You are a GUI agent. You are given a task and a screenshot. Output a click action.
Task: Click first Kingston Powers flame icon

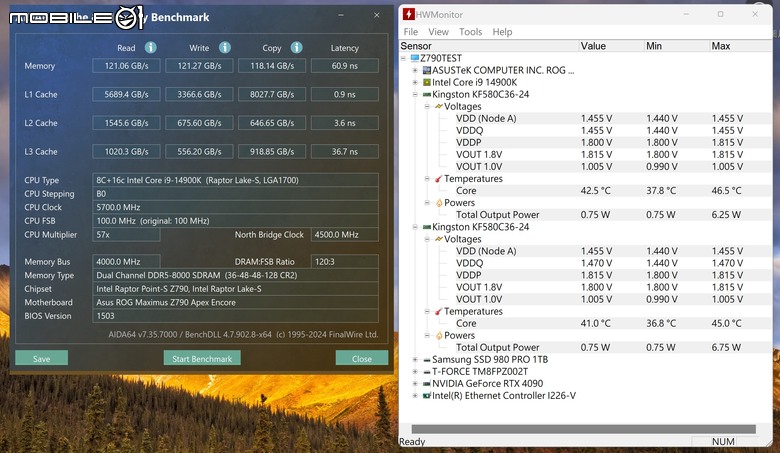[x=439, y=203]
